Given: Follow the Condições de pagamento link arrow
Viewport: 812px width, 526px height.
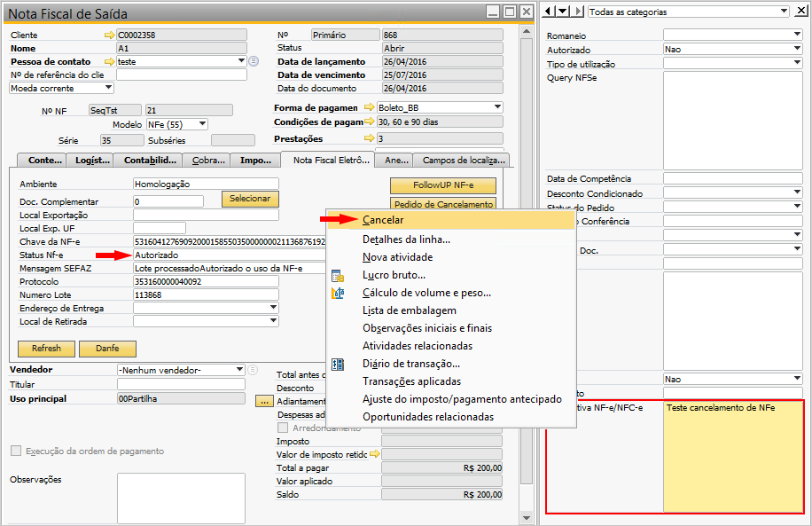Looking at the screenshot, I should [370, 122].
